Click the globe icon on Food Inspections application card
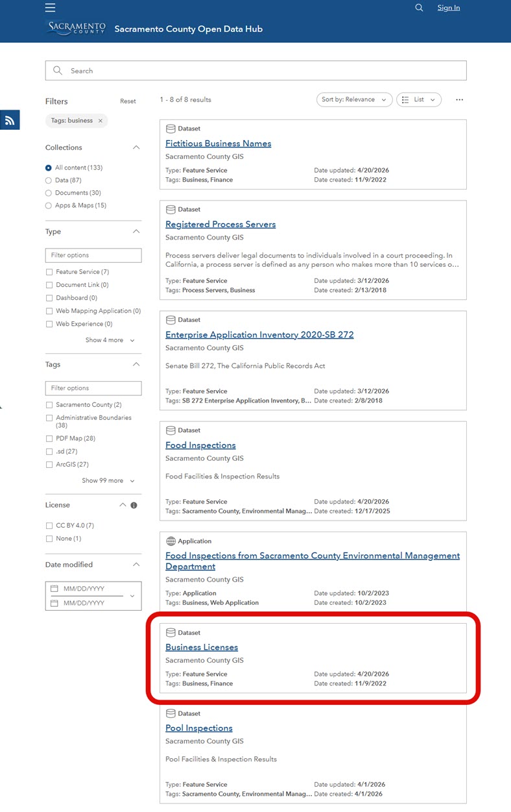 [171, 541]
